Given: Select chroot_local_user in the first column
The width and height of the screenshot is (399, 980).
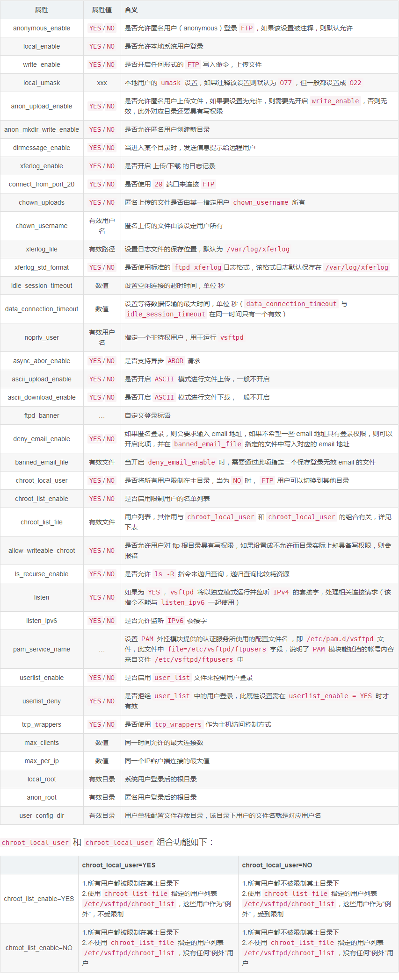Looking at the screenshot, I should click(42, 480).
